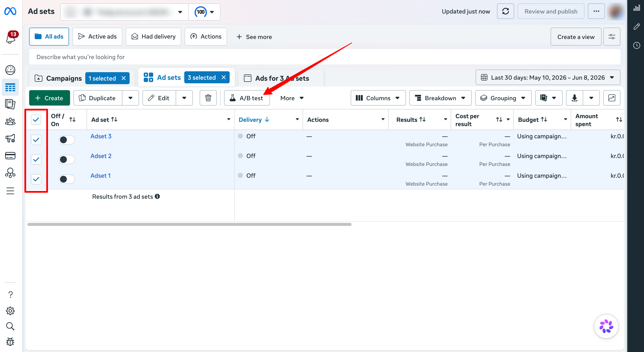Open view settings sliders icon

coord(612,37)
